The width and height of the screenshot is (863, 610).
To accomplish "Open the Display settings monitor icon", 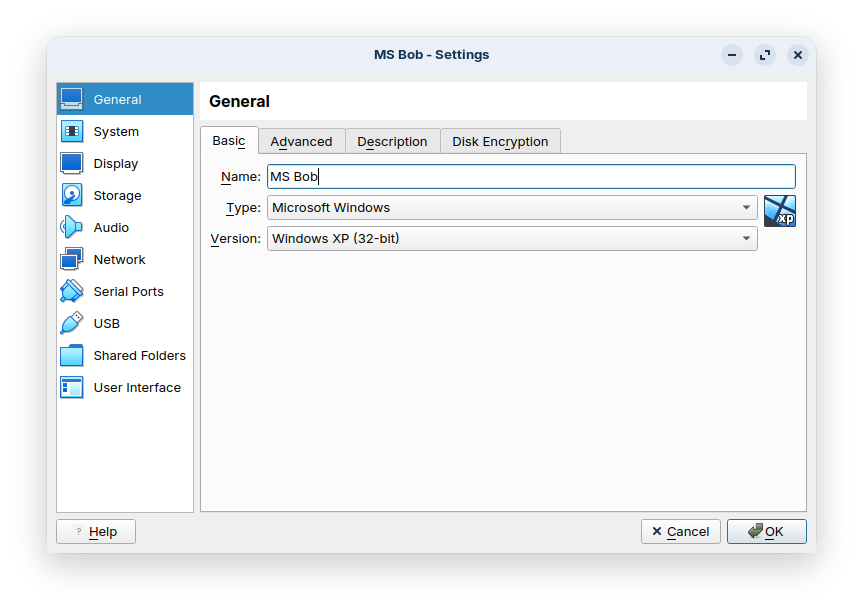I will click(x=72, y=163).
